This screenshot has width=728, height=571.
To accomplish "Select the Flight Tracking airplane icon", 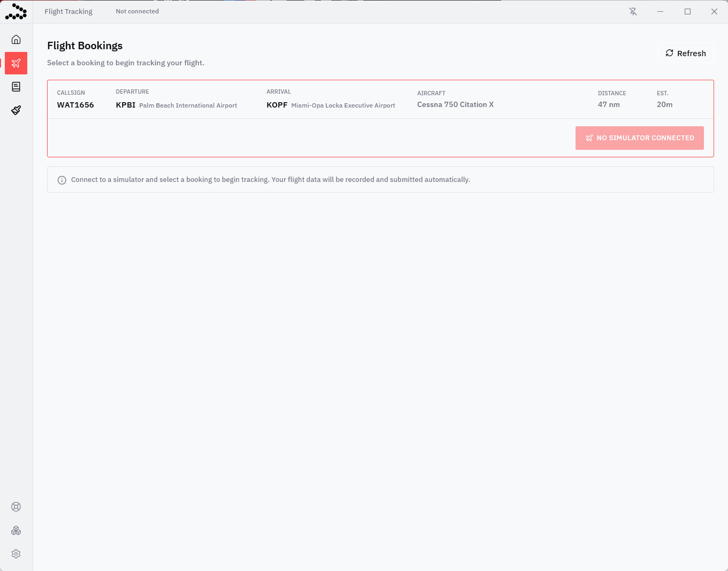I will coord(16,63).
